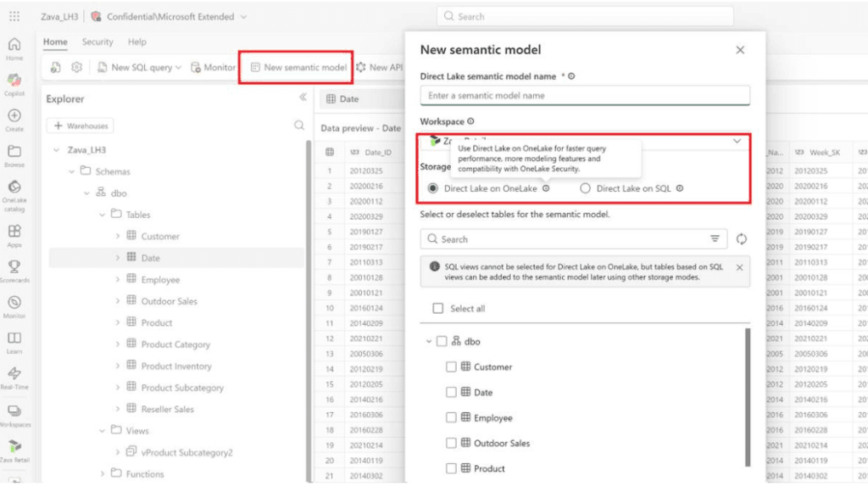This screenshot has width=868, height=492.
Task: Expand the Views folder in Explorer
Action: coord(103,431)
